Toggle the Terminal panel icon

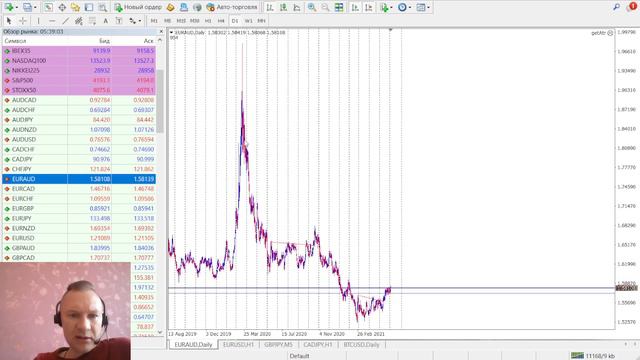[x=89, y=7]
